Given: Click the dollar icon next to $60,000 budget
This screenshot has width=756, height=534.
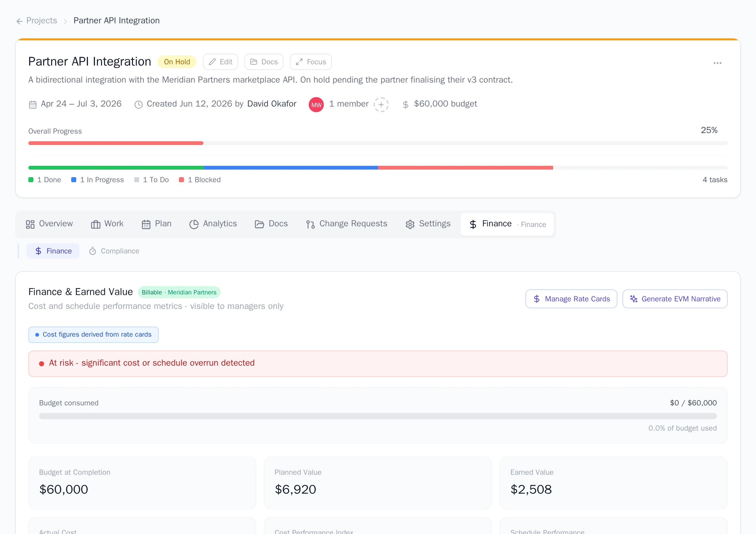Looking at the screenshot, I should (x=406, y=105).
